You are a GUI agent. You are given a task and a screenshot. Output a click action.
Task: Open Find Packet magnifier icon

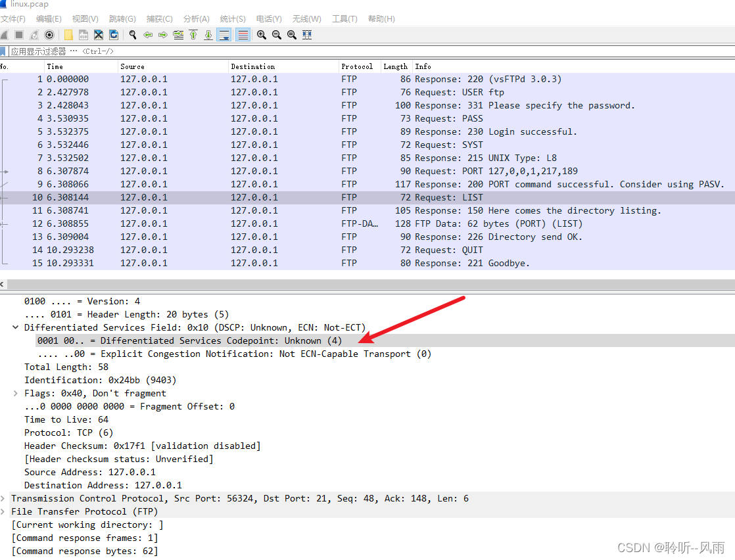point(133,35)
